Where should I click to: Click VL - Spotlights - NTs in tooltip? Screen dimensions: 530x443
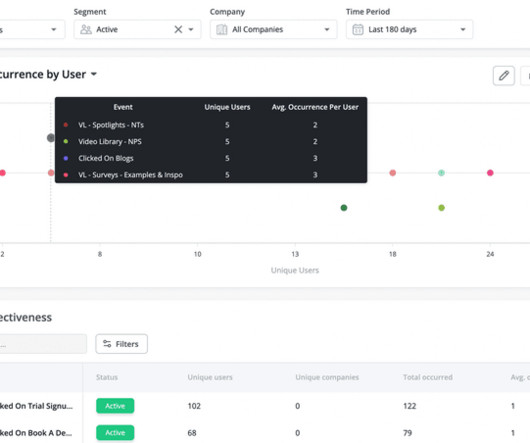pos(111,125)
